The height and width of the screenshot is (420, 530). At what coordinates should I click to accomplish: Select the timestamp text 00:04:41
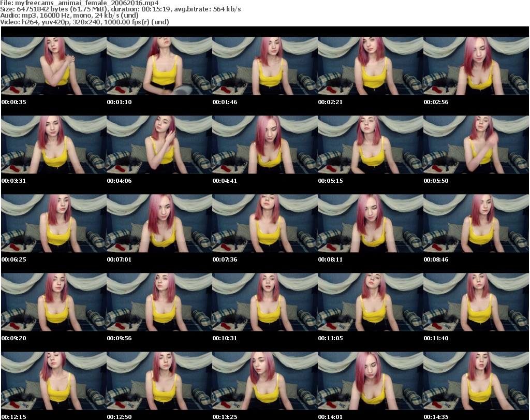pyautogui.click(x=225, y=181)
